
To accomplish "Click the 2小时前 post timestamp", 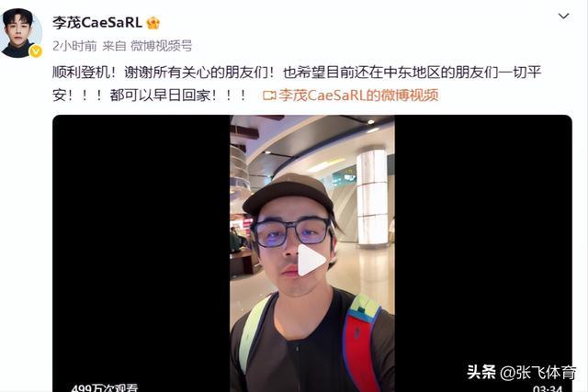I will (x=74, y=46).
